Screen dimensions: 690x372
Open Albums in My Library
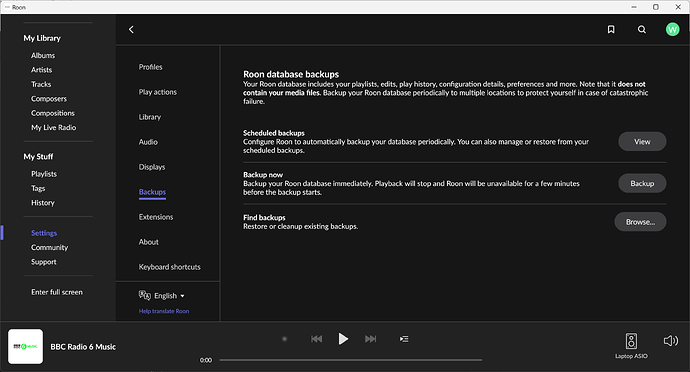click(x=43, y=55)
